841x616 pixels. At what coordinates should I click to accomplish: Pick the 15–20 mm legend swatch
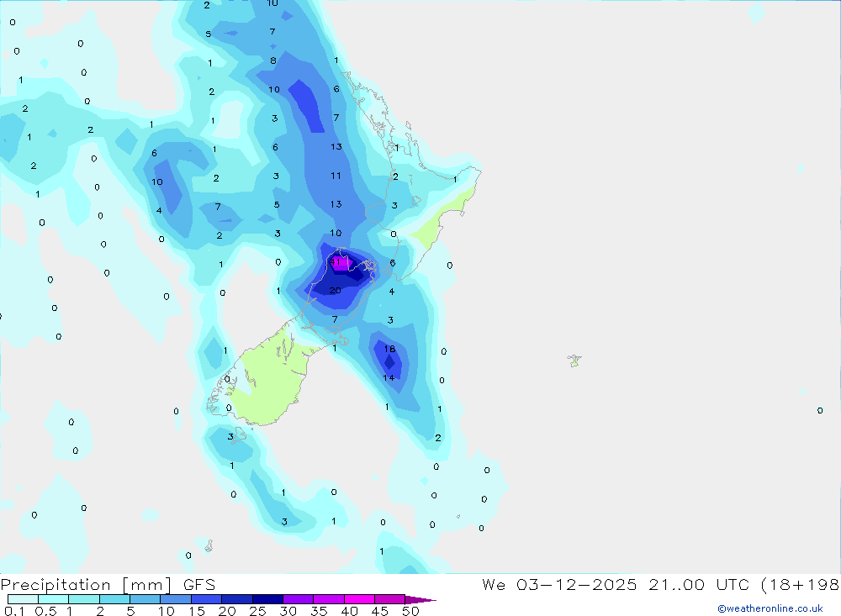[207, 599]
